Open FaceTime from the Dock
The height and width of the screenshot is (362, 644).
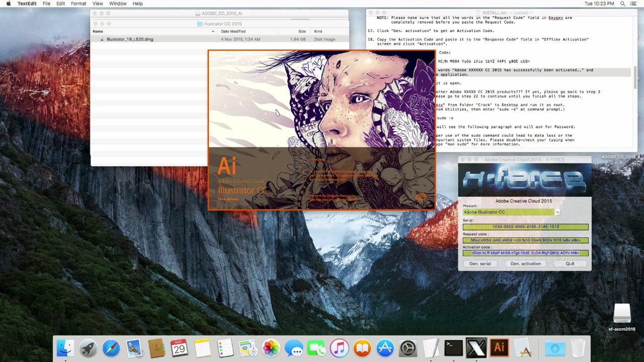coord(316,348)
